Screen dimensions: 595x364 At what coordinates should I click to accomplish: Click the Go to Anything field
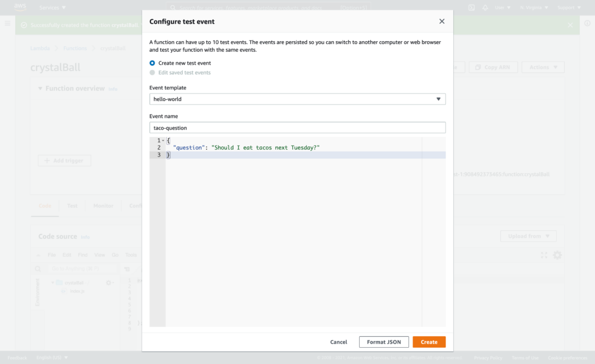click(83, 268)
